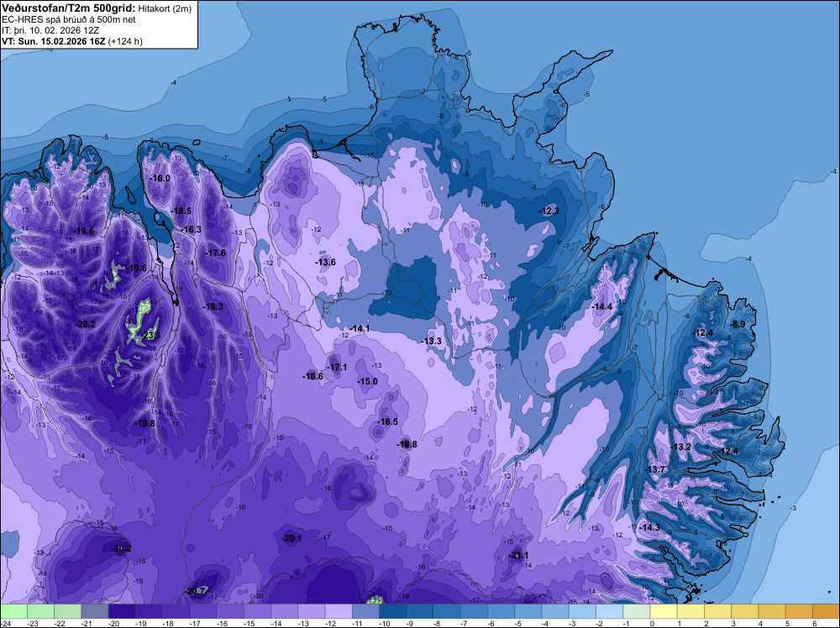840x628 pixels.
Task: Click the 'EC-HRES spá brúuð á 500m net' line
Action: [69, 20]
